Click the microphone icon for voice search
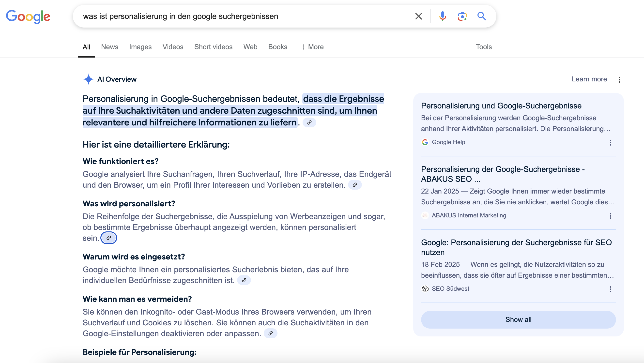Image resolution: width=644 pixels, height=363 pixels. (x=442, y=16)
